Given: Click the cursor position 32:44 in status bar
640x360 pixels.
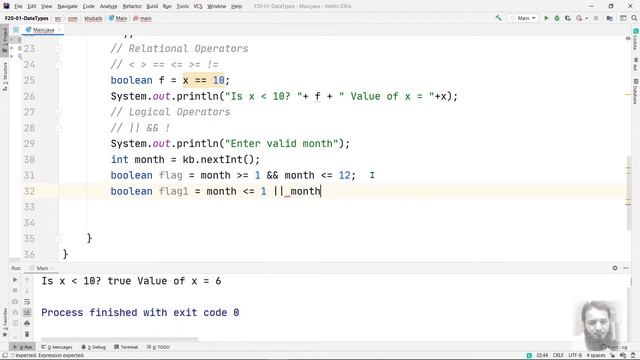Looking at the screenshot, I should click(542, 355).
